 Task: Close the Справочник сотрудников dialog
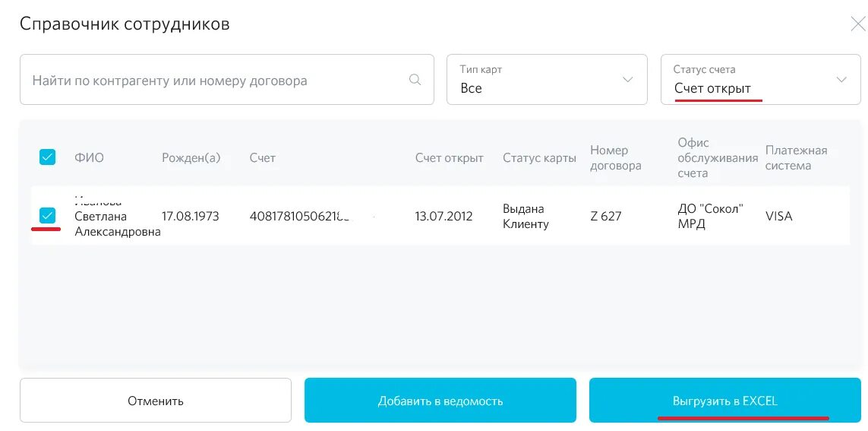pyautogui.click(x=859, y=24)
